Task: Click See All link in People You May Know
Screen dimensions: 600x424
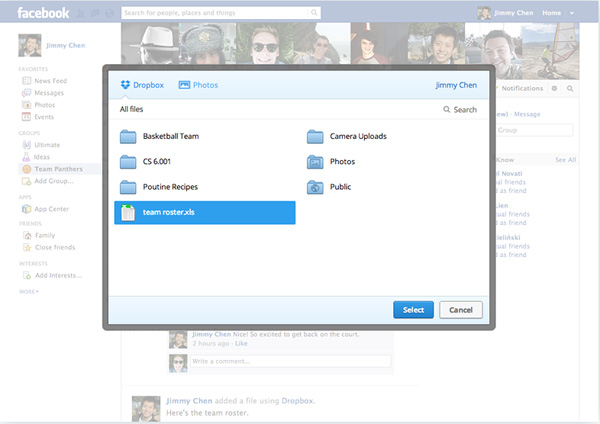Action: 566,160
